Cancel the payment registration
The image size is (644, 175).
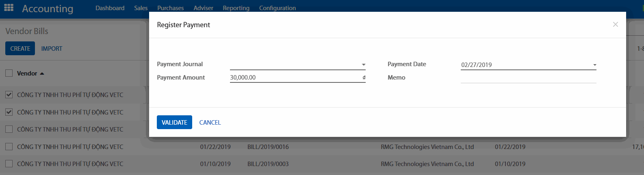[210, 123]
